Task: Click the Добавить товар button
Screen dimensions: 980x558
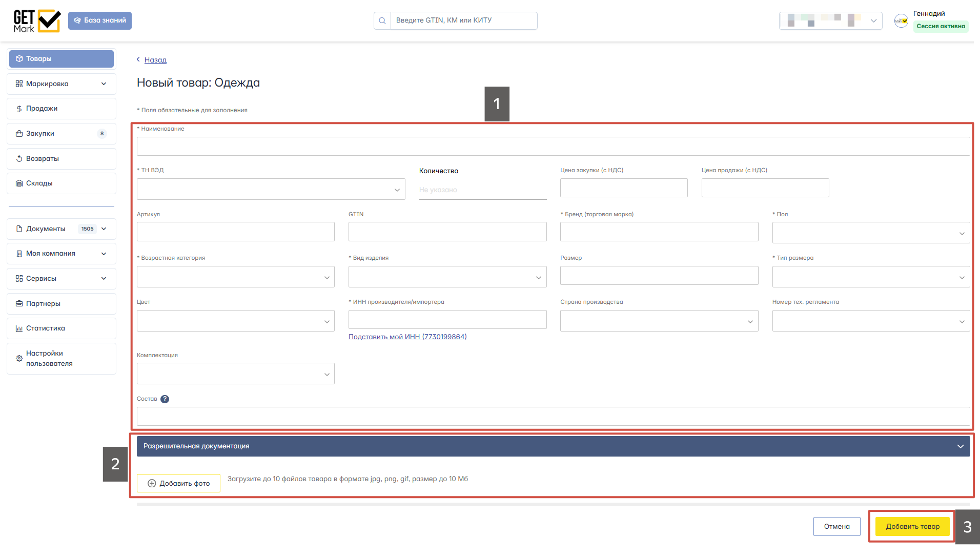Action: [912, 527]
